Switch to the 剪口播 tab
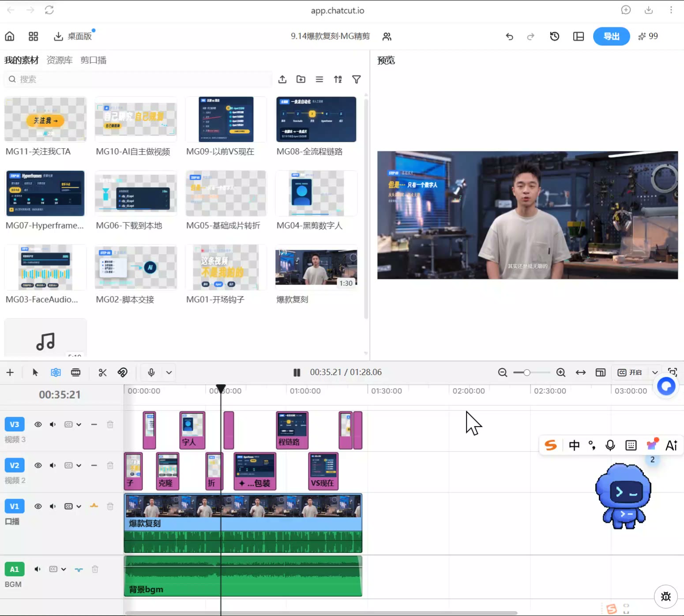The image size is (684, 616). (94, 60)
